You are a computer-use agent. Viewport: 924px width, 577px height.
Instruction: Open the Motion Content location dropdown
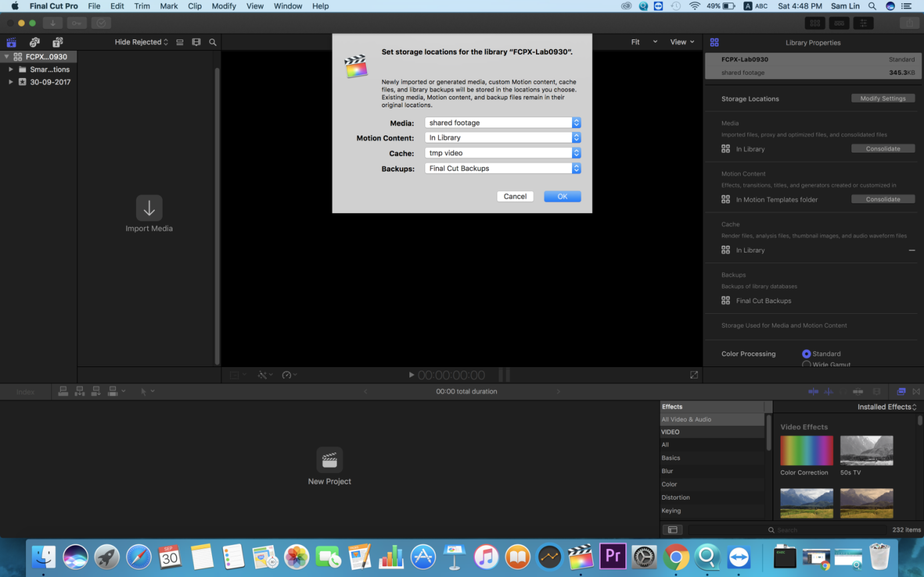coord(503,137)
